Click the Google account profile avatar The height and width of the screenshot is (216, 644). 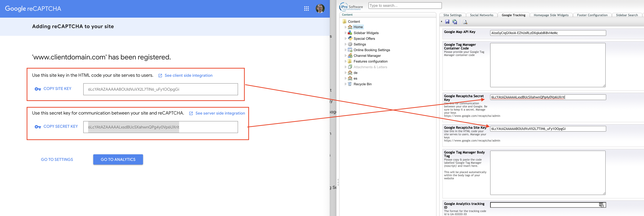tap(320, 9)
